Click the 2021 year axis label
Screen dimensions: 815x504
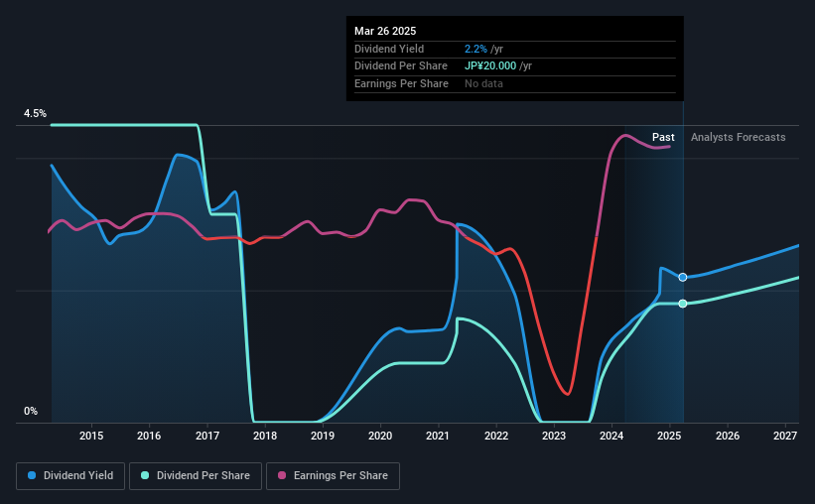click(x=438, y=436)
